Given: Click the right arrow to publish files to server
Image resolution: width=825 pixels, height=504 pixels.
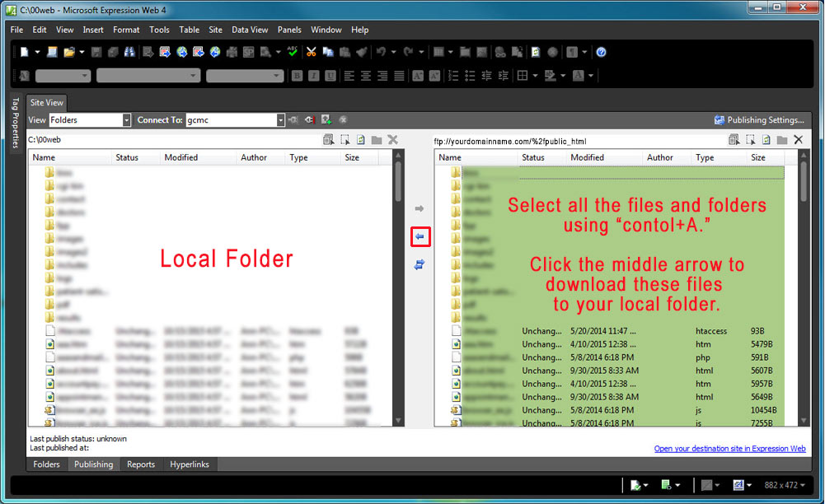Looking at the screenshot, I should coord(420,208).
